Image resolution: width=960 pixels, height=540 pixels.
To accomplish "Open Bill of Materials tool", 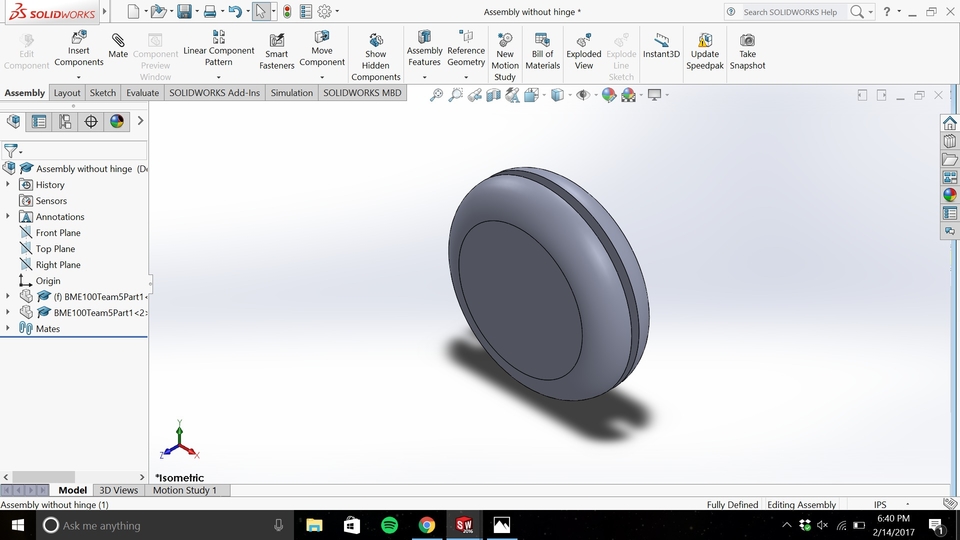I will click(x=542, y=40).
